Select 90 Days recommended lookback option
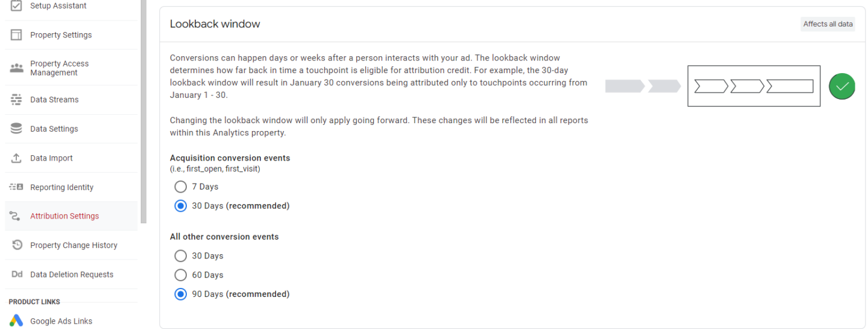This screenshot has width=868, height=329. pyautogui.click(x=180, y=295)
